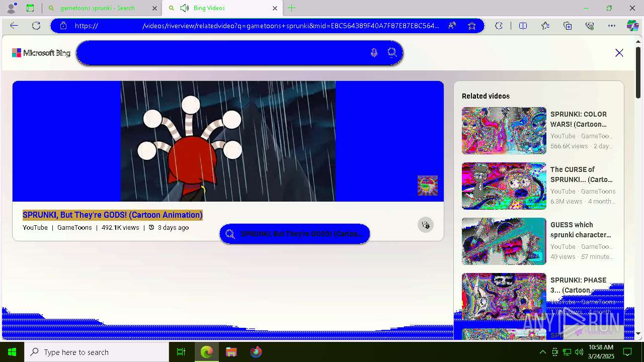This screenshot has height=362, width=644.
Task: Close the video viewer with X
Action: (619, 53)
